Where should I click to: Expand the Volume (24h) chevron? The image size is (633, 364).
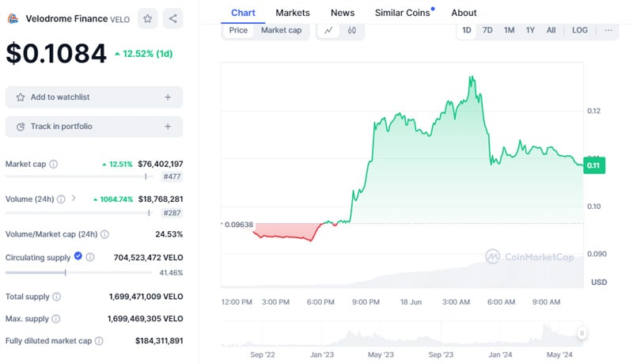(74, 199)
